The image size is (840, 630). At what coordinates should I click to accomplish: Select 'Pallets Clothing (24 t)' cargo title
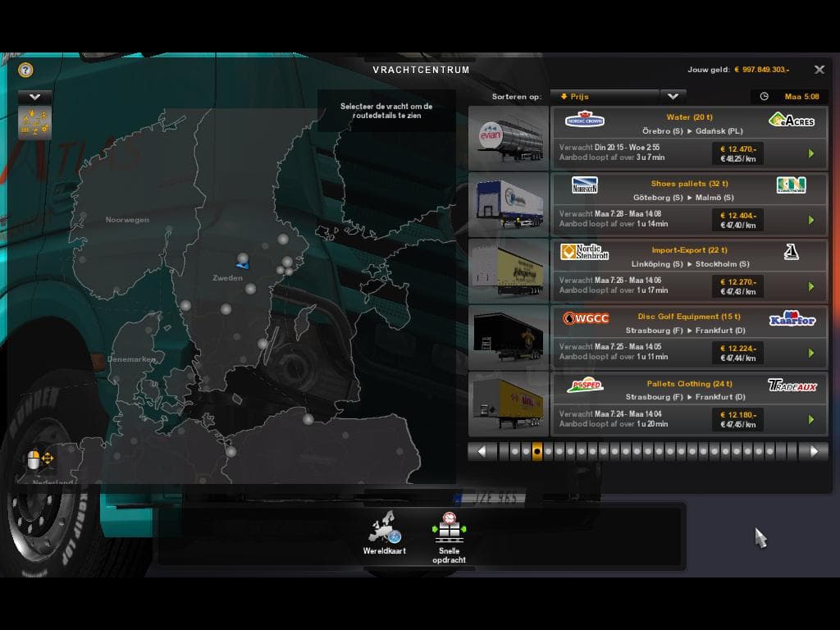click(x=689, y=383)
